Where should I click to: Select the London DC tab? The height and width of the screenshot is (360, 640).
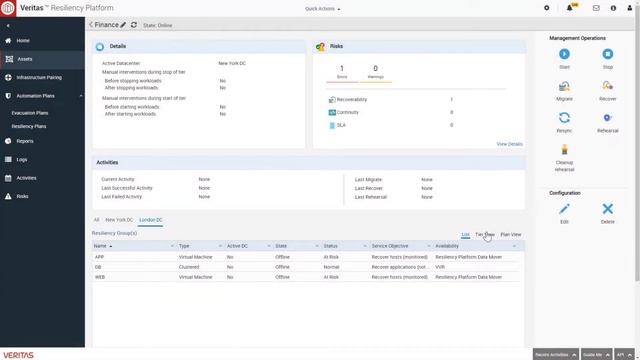click(x=151, y=220)
